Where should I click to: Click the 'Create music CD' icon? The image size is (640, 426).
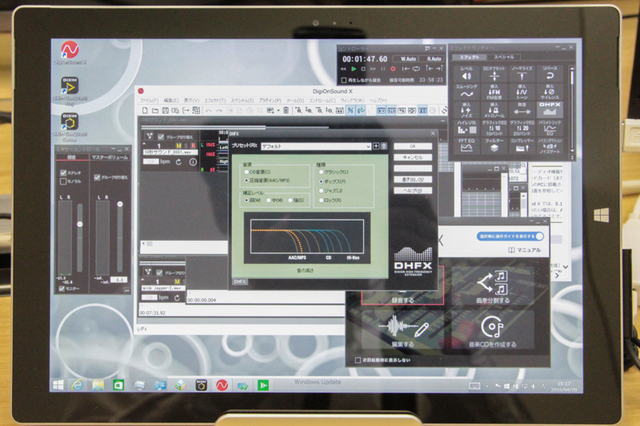[491, 328]
